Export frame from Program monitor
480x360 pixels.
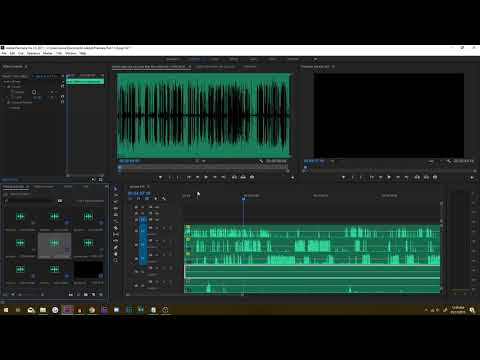pyautogui.click(x=435, y=177)
